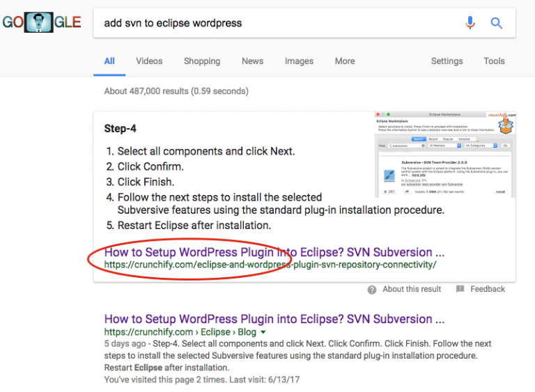
Task: Expand the green arrow next to Blog
Action: (x=263, y=332)
